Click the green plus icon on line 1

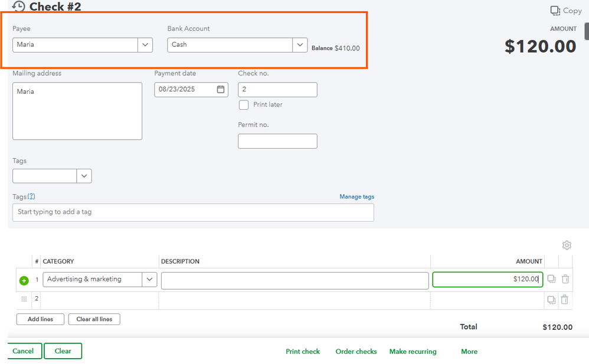point(24,280)
